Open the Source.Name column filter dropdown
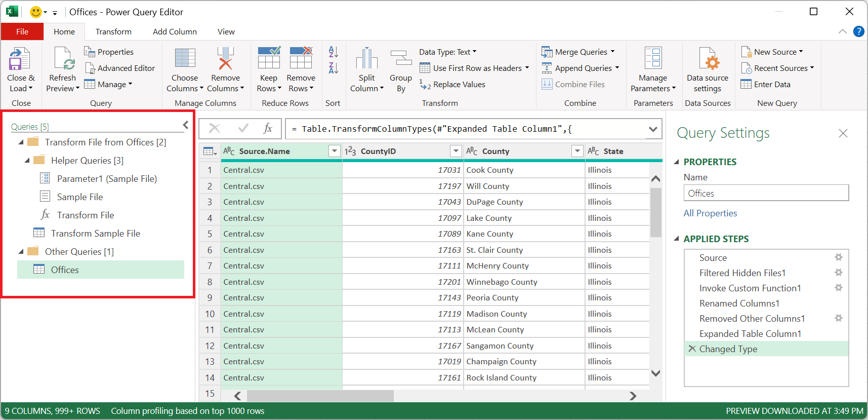 point(334,151)
